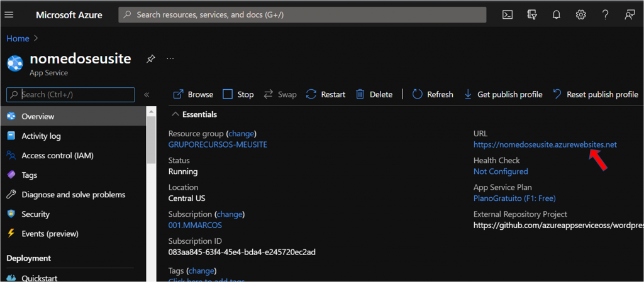Viewport: 644px width, 282px height.
Task: Open the more options ellipsis
Action: [x=170, y=58]
